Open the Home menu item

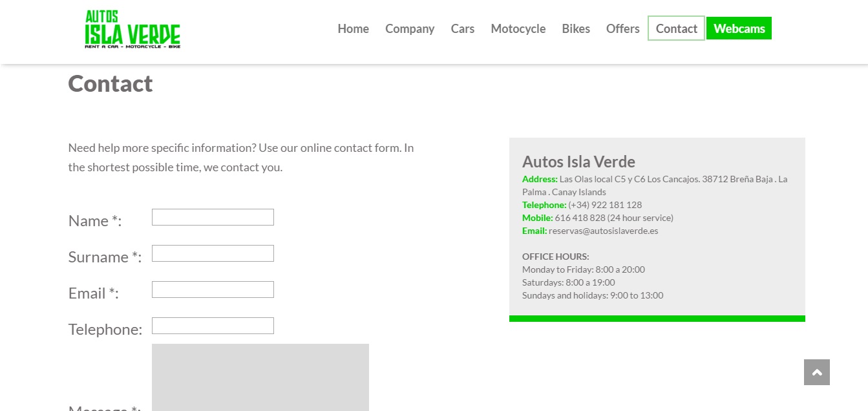pos(353,28)
